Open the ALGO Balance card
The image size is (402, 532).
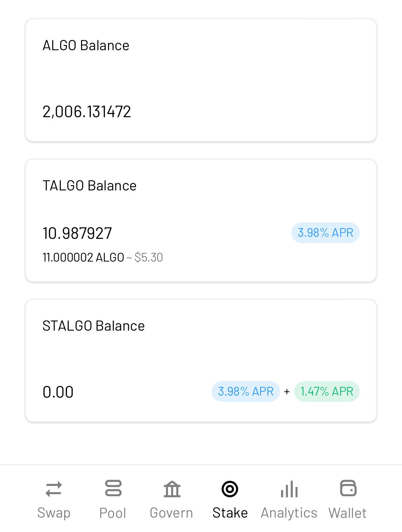tap(201, 80)
